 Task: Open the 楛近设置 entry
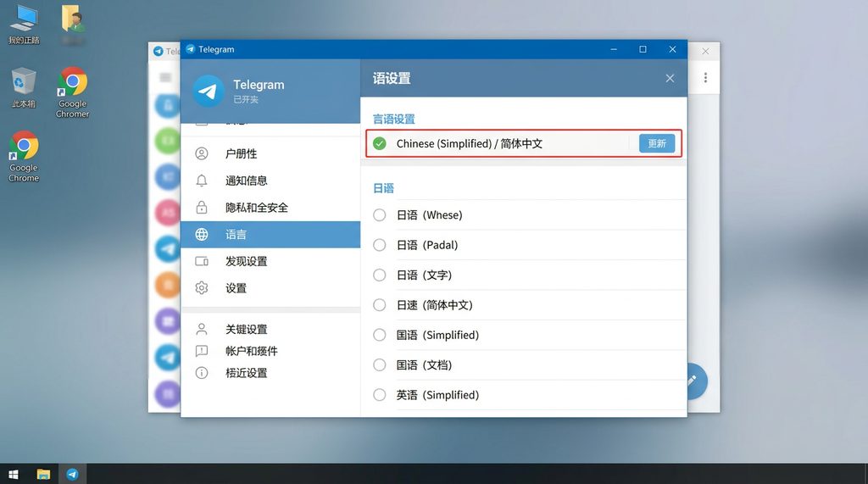[270, 373]
